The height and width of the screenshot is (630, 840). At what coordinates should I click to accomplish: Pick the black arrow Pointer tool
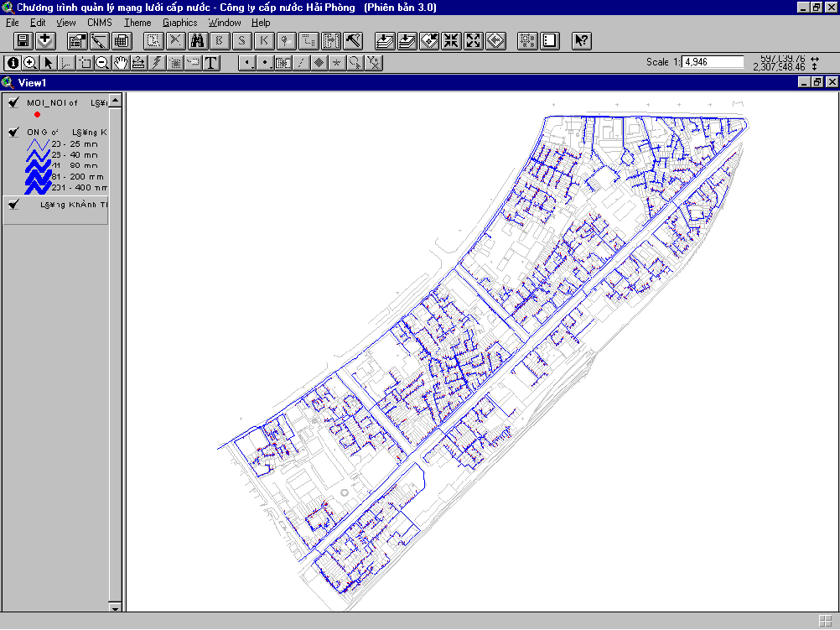pyautogui.click(x=48, y=63)
